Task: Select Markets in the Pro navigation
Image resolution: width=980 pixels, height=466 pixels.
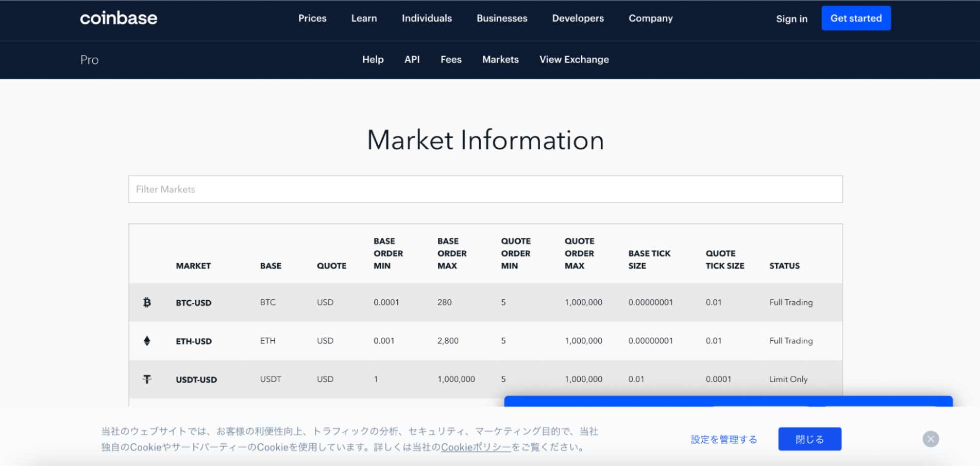Action: pyautogui.click(x=500, y=60)
